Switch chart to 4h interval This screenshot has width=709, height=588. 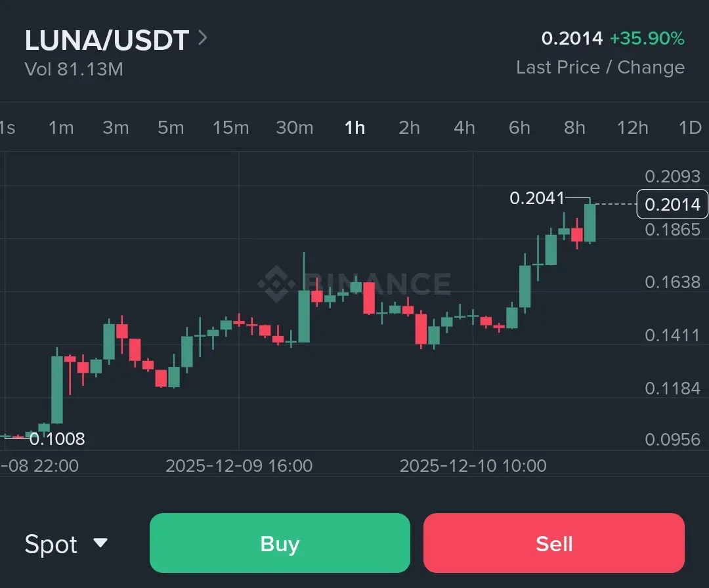(464, 128)
